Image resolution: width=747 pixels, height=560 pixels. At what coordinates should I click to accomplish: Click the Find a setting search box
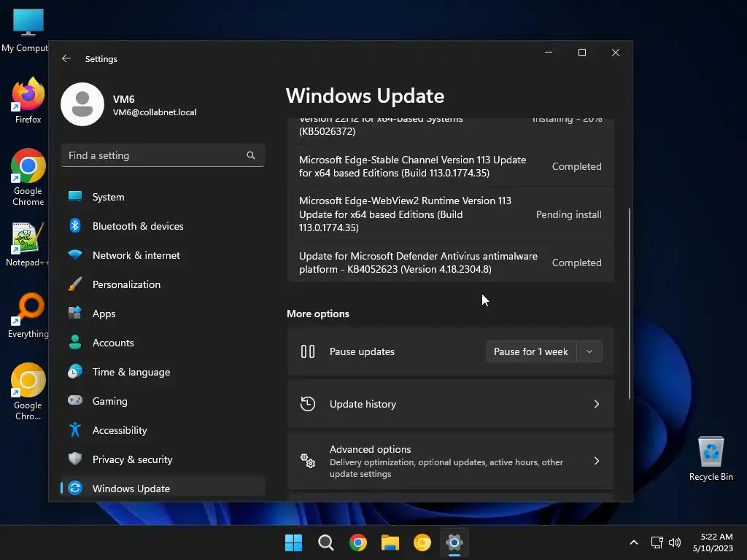(x=163, y=155)
